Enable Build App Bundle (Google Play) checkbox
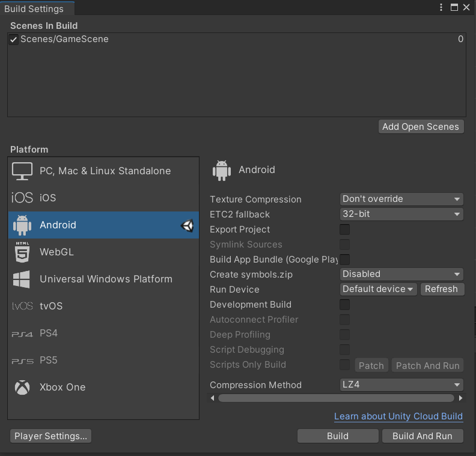Viewport: 476px width, 456px height. 344,260
